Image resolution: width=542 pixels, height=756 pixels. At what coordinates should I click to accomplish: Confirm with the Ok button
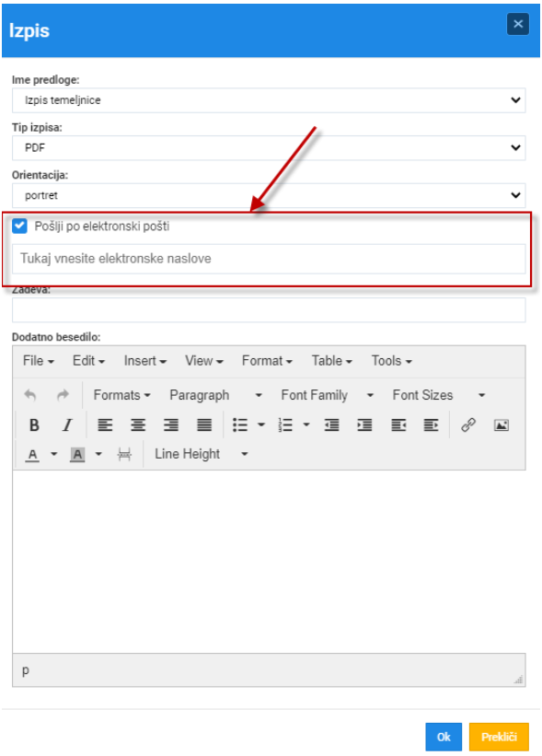tap(444, 737)
